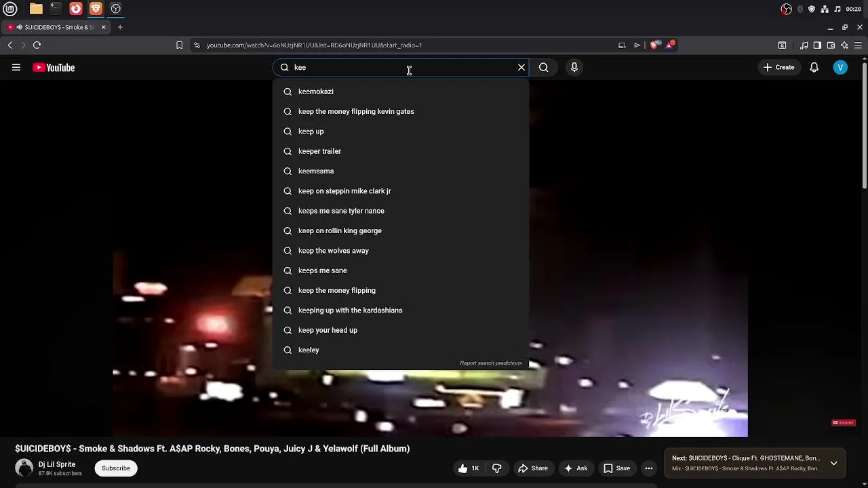
Task: Click the Create button
Action: 778,67
